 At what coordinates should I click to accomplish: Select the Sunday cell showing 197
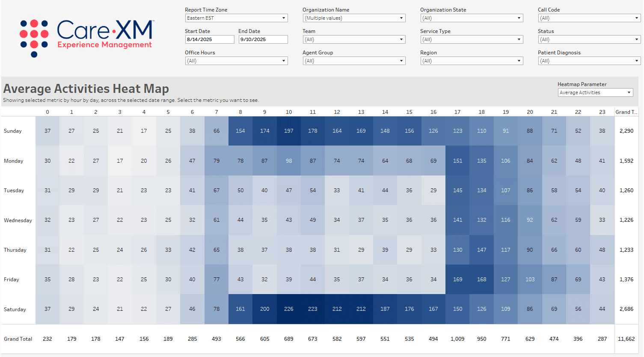pos(288,131)
